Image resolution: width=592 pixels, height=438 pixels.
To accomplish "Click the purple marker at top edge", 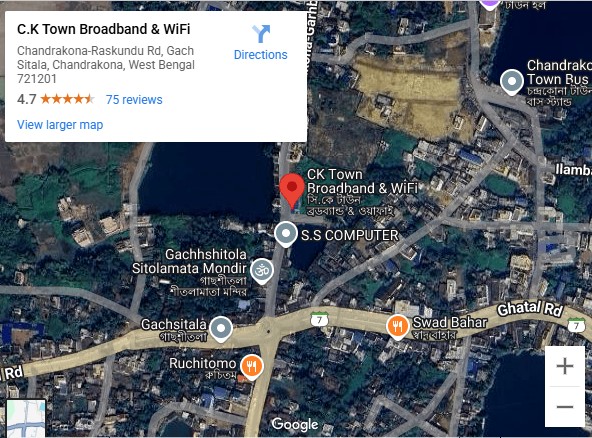I will coord(490,4).
